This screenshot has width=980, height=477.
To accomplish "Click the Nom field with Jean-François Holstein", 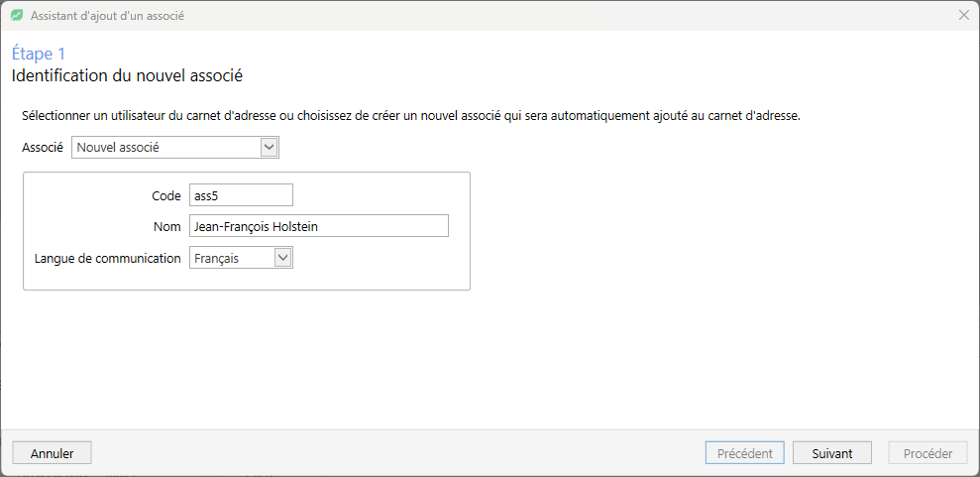I will click(319, 226).
